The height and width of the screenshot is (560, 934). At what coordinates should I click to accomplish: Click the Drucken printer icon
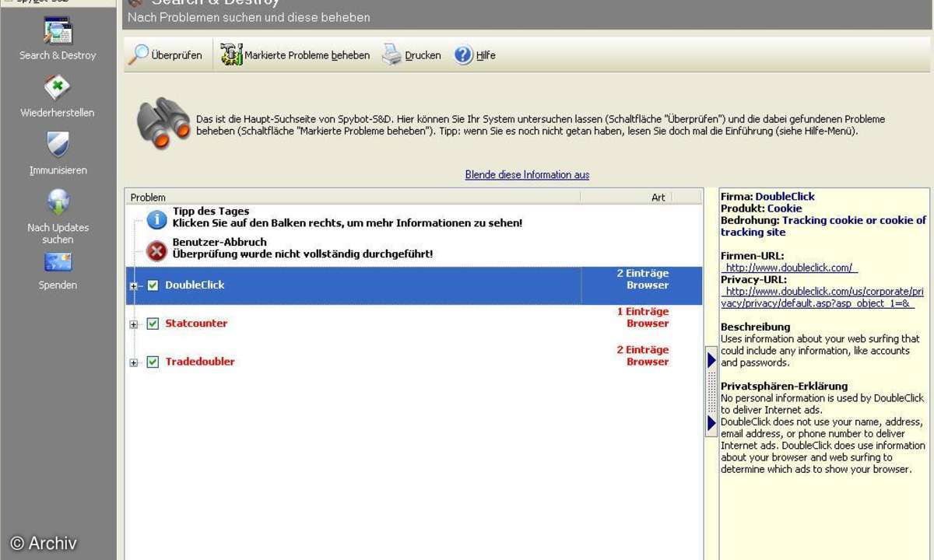(392, 55)
